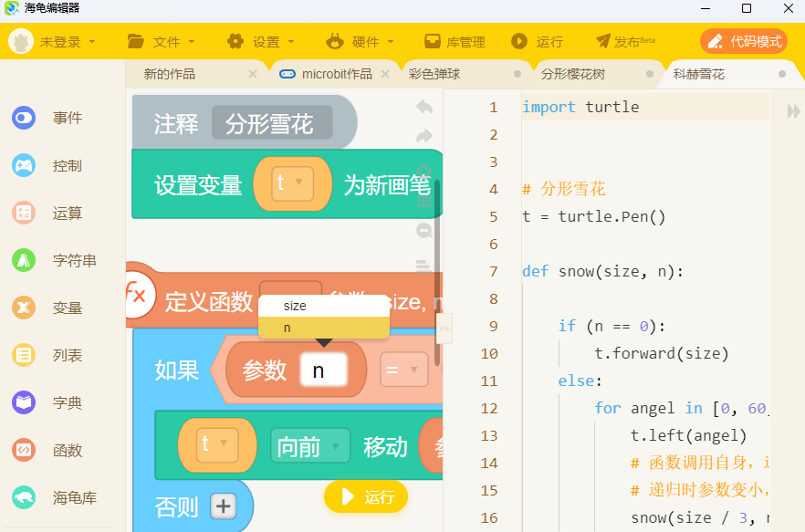
Task: Click the undo arrow in block workspace
Action: pyautogui.click(x=424, y=107)
